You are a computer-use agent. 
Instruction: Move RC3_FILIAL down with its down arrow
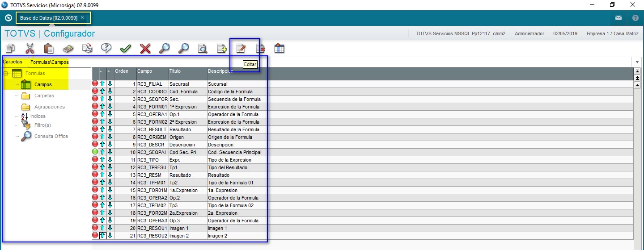pos(110,83)
